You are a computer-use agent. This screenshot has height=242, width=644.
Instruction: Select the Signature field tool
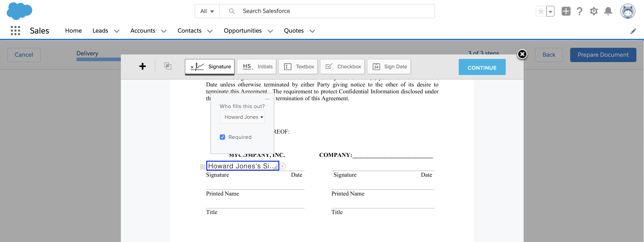coord(209,67)
